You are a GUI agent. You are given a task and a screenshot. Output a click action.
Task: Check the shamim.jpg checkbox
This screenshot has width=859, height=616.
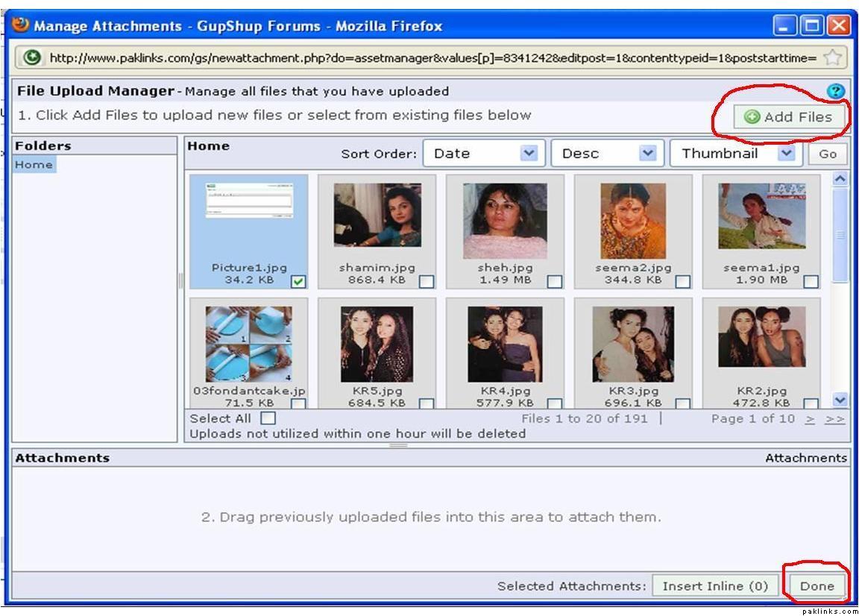tap(427, 281)
